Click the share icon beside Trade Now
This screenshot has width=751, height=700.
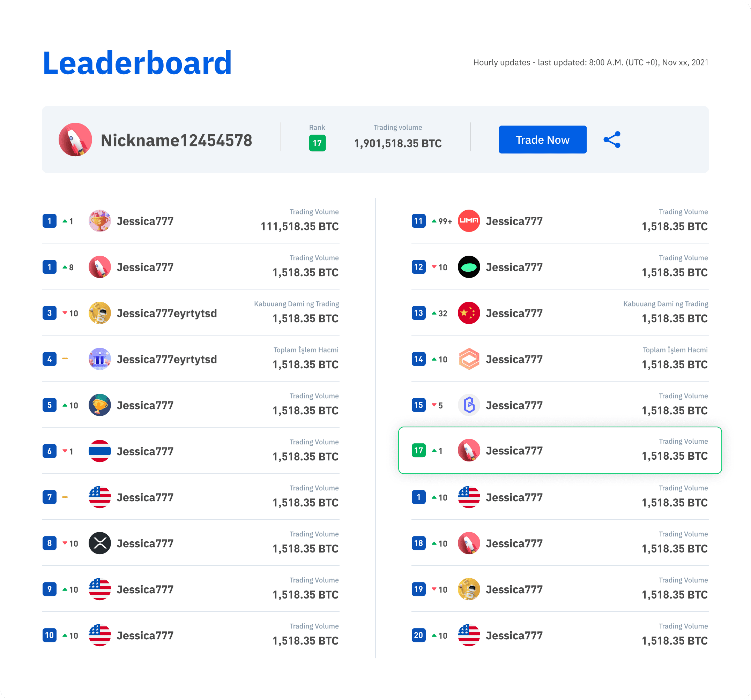pos(612,140)
